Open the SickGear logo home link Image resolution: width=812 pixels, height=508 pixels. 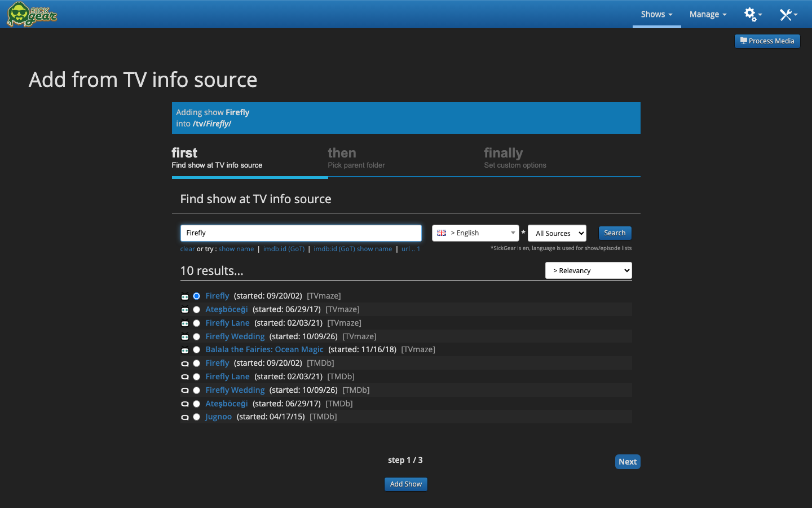[32, 14]
